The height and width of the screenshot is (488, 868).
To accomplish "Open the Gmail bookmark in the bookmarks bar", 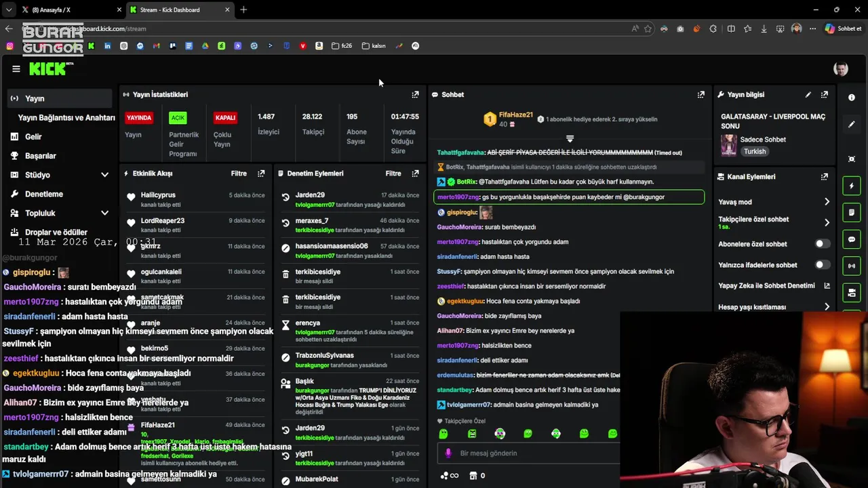I will click(156, 46).
